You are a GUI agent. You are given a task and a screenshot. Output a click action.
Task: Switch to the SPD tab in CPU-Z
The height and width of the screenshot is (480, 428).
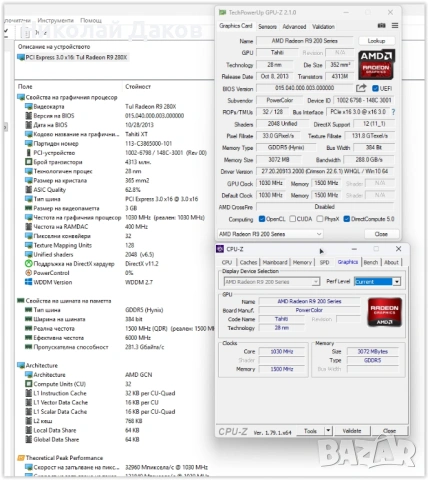tap(324, 262)
